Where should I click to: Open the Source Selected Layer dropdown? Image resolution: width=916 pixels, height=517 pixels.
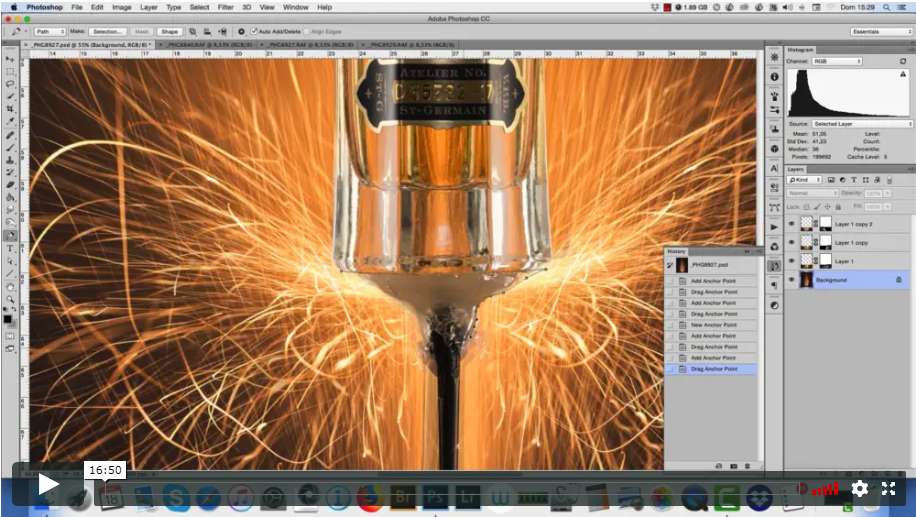coord(862,124)
